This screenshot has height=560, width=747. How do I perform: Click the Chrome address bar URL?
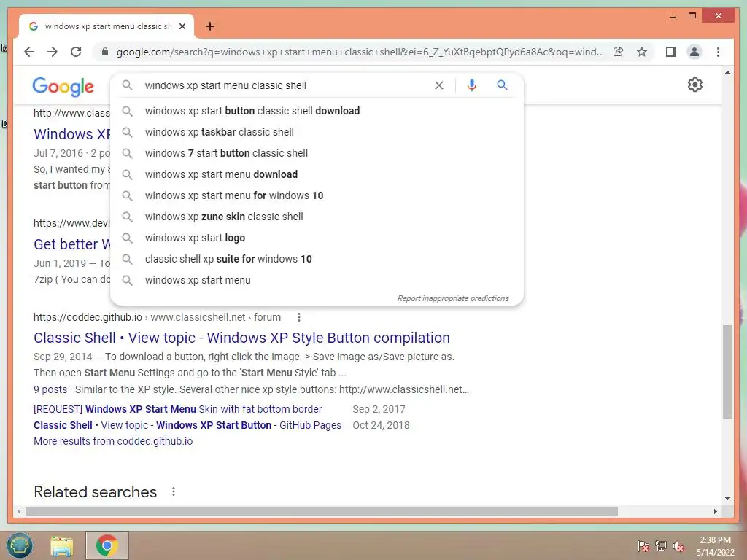pyautogui.click(x=360, y=52)
